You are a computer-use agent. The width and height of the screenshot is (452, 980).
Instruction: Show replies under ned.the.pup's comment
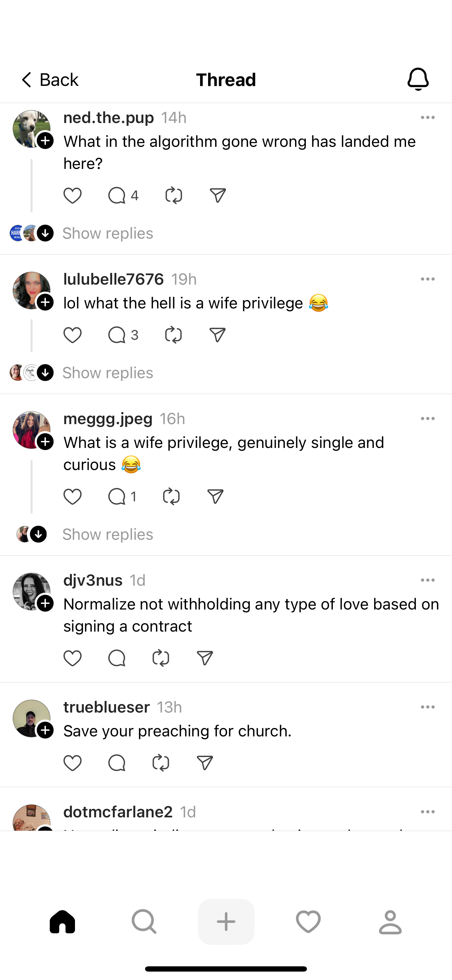[108, 233]
